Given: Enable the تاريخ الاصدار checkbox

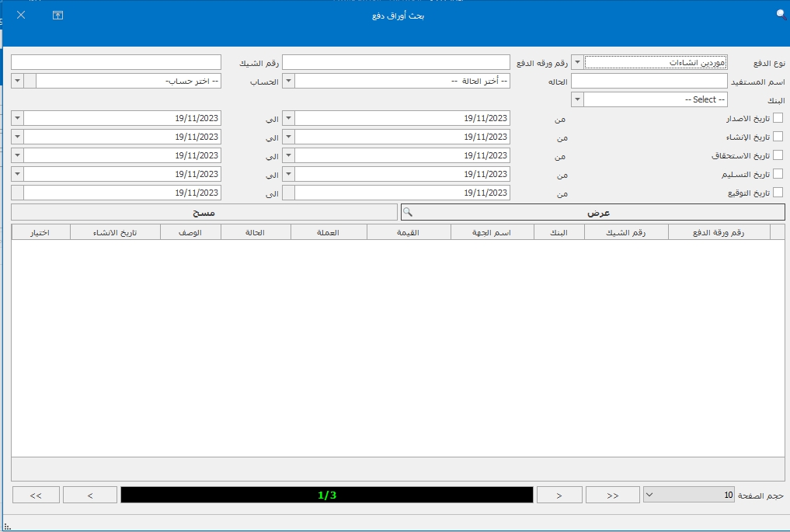Looking at the screenshot, I should click(x=778, y=118).
